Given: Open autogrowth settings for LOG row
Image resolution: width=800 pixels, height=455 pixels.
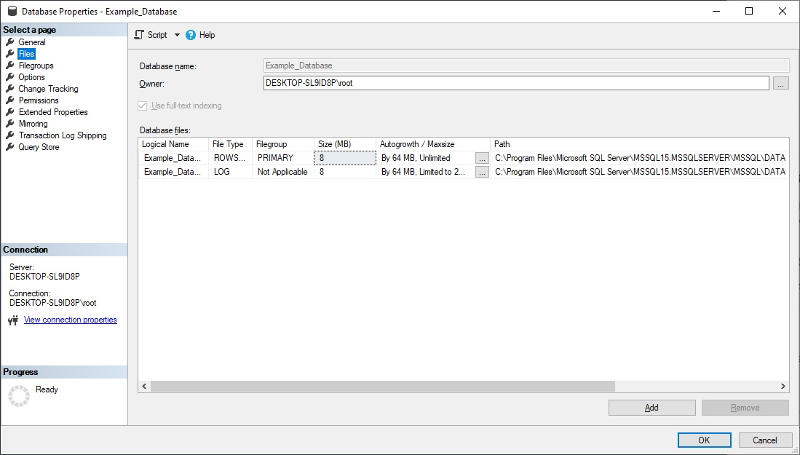Looking at the screenshot, I should 482,172.
